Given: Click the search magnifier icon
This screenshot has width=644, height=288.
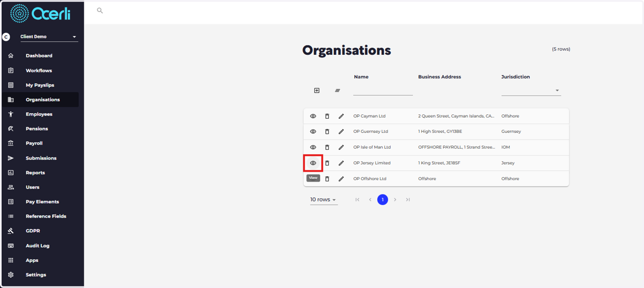Looking at the screenshot, I should pos(100,10).
